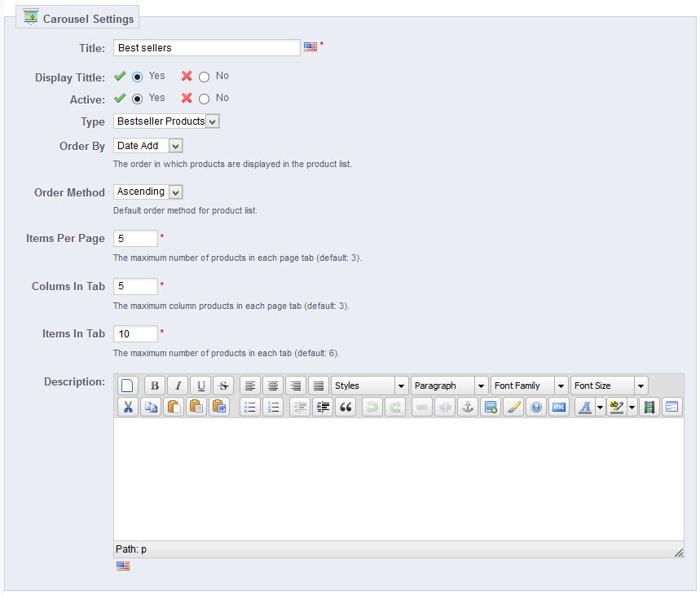Toggle strikethrough formatting

click(x=223, y=386)
